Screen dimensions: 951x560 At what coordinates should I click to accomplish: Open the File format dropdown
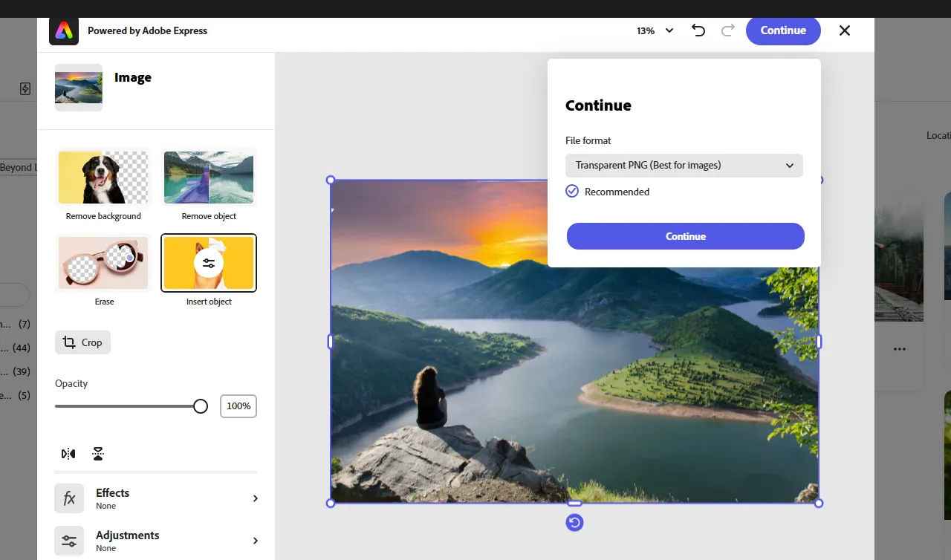[684, 166]
